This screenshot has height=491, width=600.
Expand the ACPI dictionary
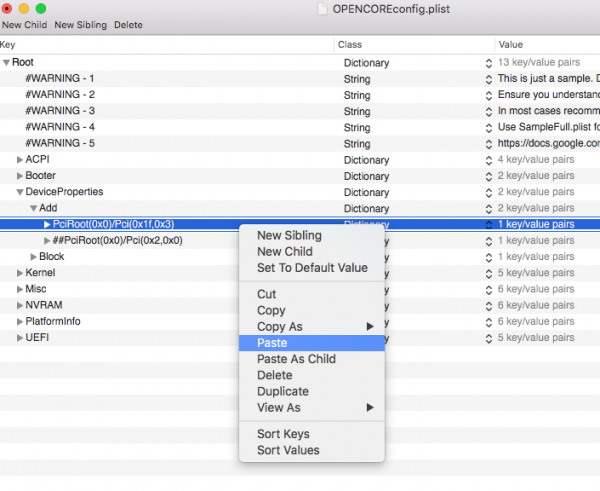(20, 160)
